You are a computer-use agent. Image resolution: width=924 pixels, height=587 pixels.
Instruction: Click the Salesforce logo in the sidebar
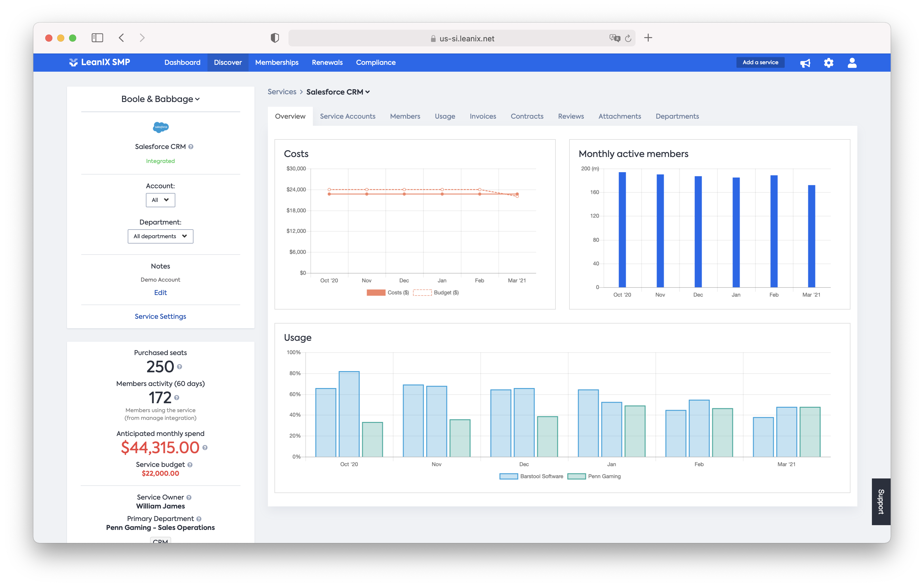coord(160,127)
